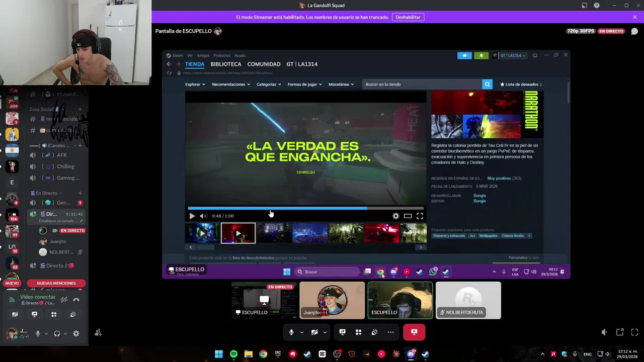
Task: Open Discord user settings gear
Action: (76, 333)
